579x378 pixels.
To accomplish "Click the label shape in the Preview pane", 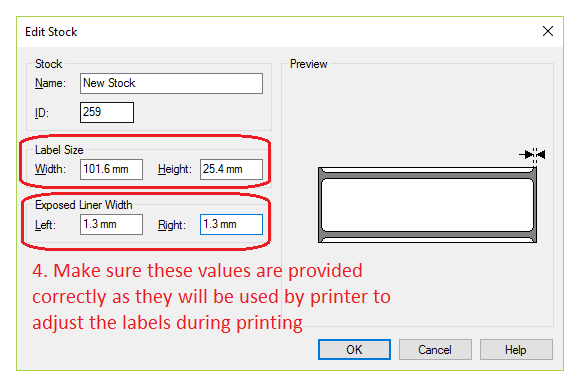I will pos(427,205).
